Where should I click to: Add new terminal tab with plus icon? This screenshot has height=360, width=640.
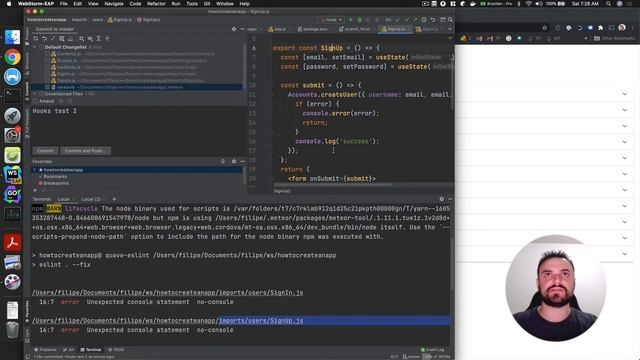114,199
